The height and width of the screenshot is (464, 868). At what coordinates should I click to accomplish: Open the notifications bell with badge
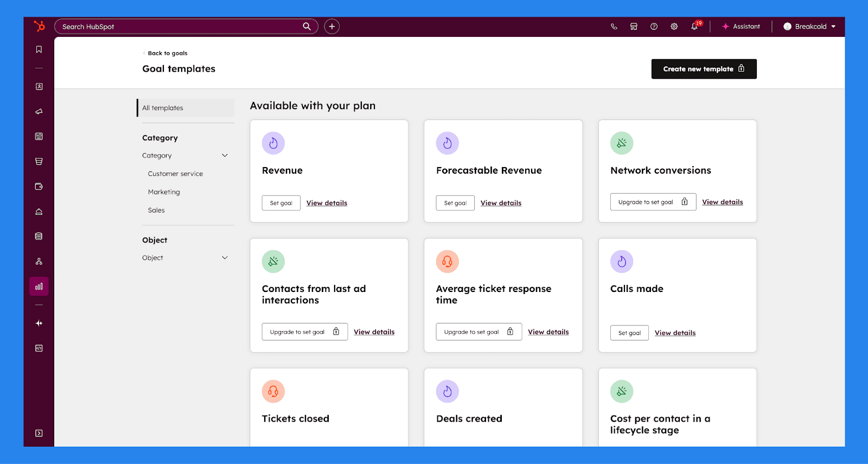coord(695,26)
